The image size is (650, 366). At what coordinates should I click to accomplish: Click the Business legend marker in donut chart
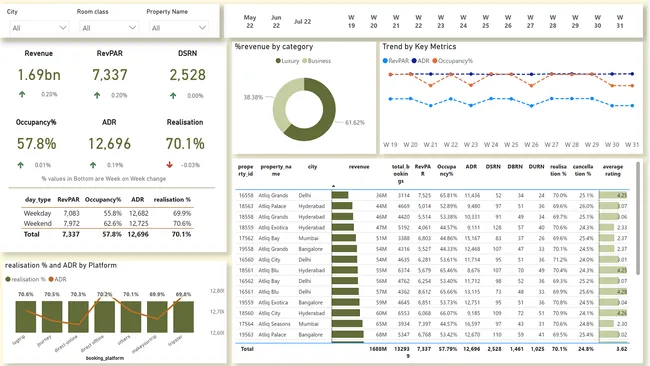pyautogui.click(x=305, y=61)
